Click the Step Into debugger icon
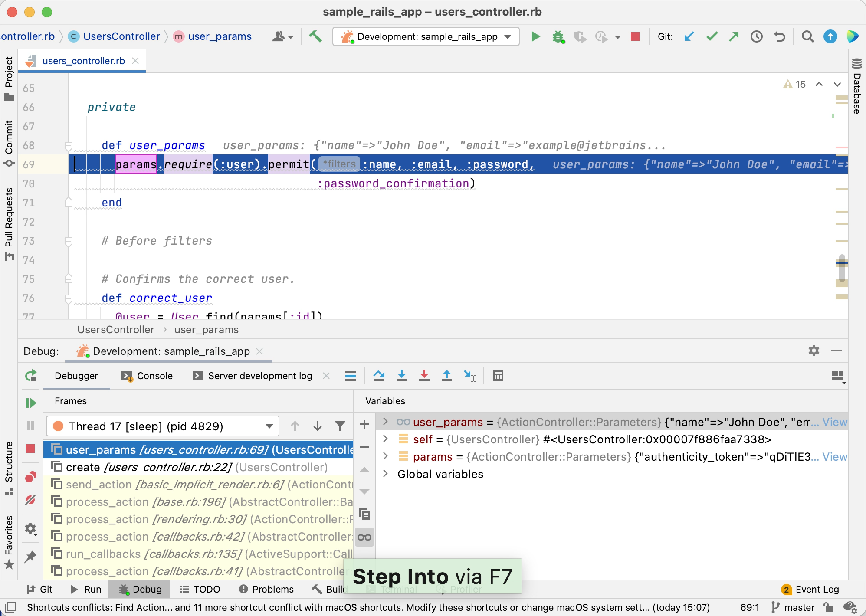 coord(402,376)
